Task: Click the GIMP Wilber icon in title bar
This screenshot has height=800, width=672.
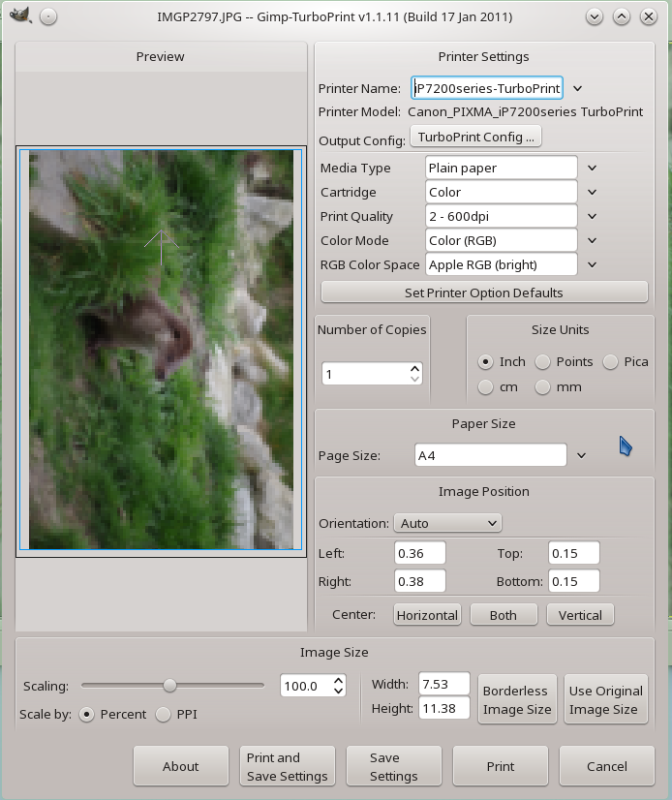Action: click(21, 16)
